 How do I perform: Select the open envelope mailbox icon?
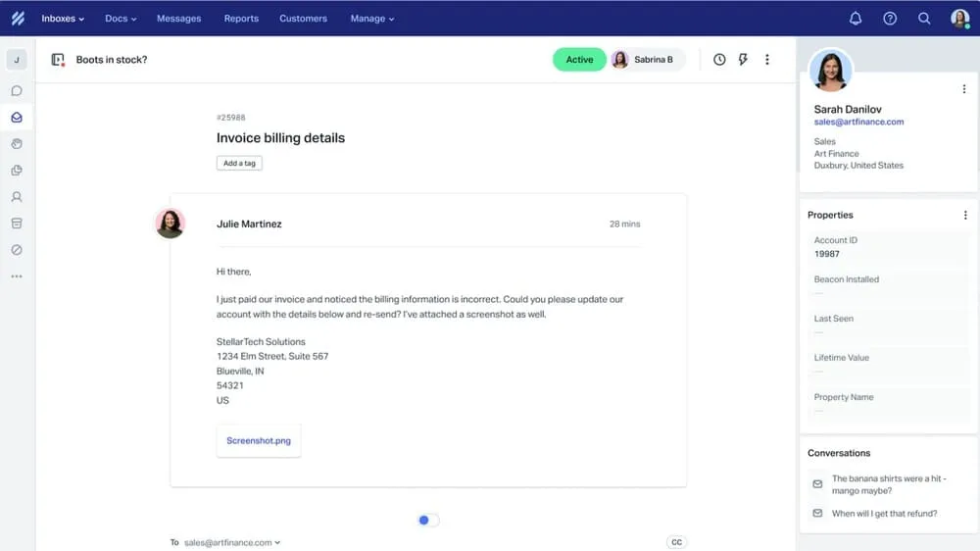pos(17,117)
